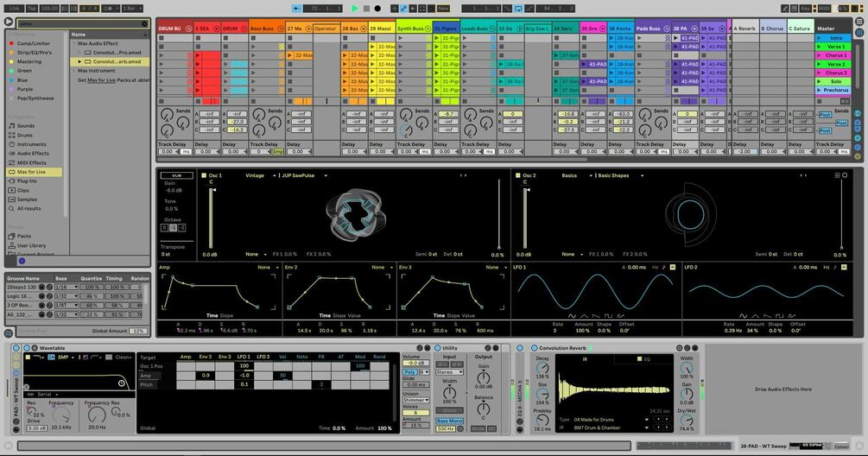Unfold the DRUM BU group track
The height and width of the screenshot is (456, 868).
point(189,28)
